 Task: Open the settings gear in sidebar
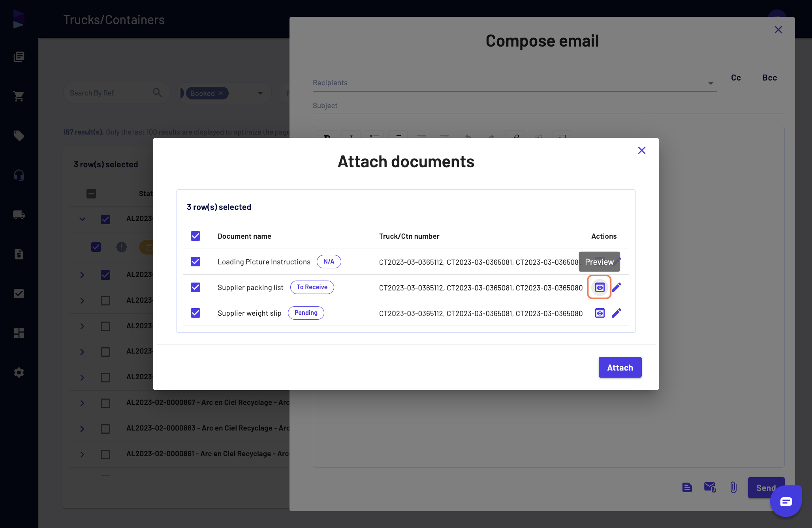click(x=19, y=373)
